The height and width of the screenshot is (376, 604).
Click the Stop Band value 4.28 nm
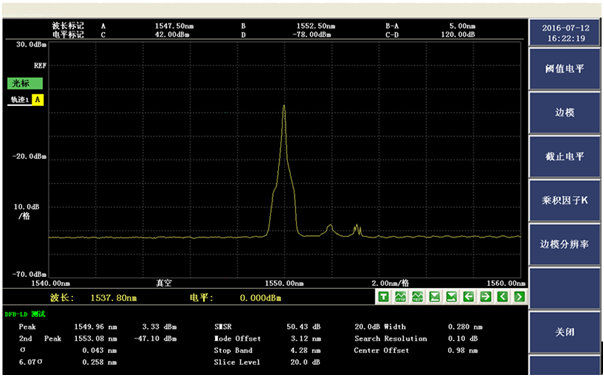(306, 351)
